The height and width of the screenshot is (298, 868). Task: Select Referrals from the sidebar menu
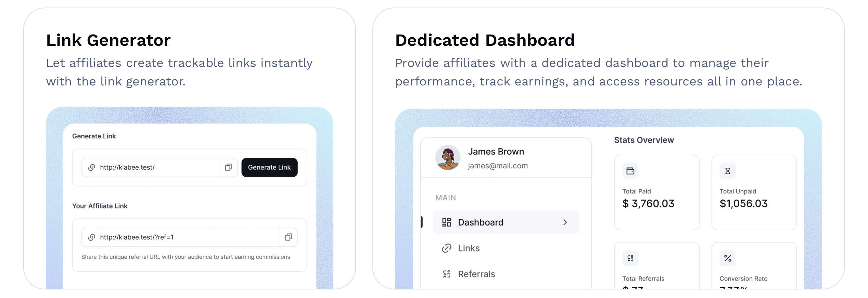pos(476,274)
